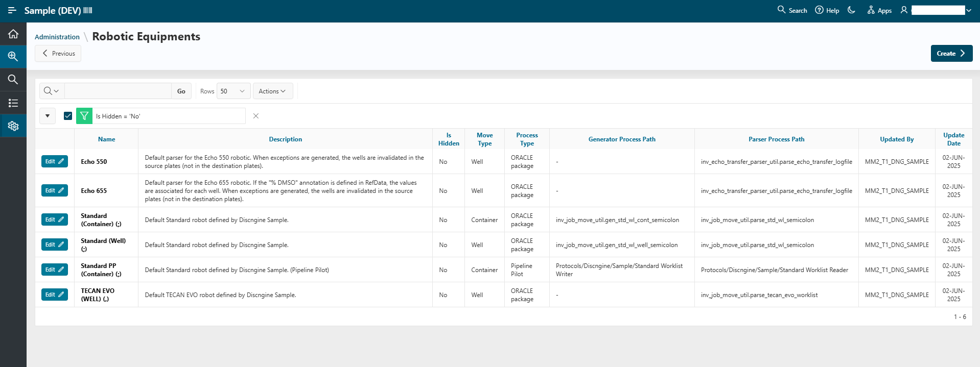Viewport: 980px width, 367px height.
Task: Toggle dark mode moon icon
Action: [851, 10]
